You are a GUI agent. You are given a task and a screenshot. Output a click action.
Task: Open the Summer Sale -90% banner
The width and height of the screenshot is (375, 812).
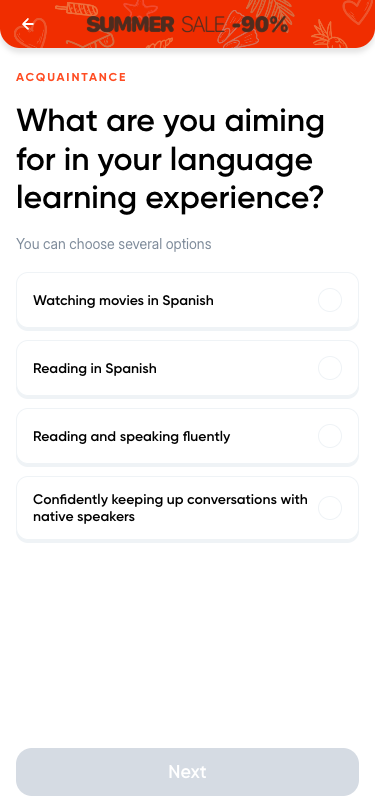tap(188, 24)
